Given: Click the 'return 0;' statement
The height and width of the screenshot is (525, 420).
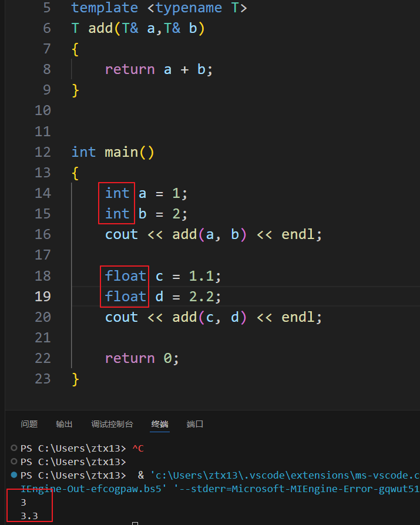Looking at the screenshot, I should pos(142,358).
